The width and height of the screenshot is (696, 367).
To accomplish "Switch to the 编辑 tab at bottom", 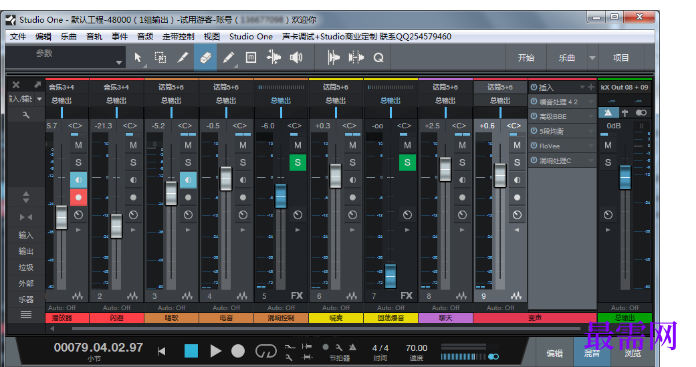I will point(554,353).
